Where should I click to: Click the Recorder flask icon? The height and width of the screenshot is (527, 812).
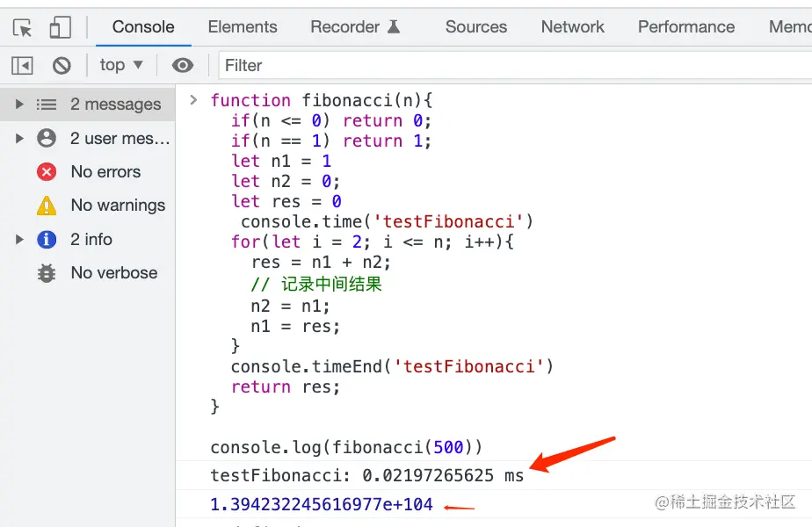pos(394,26)
